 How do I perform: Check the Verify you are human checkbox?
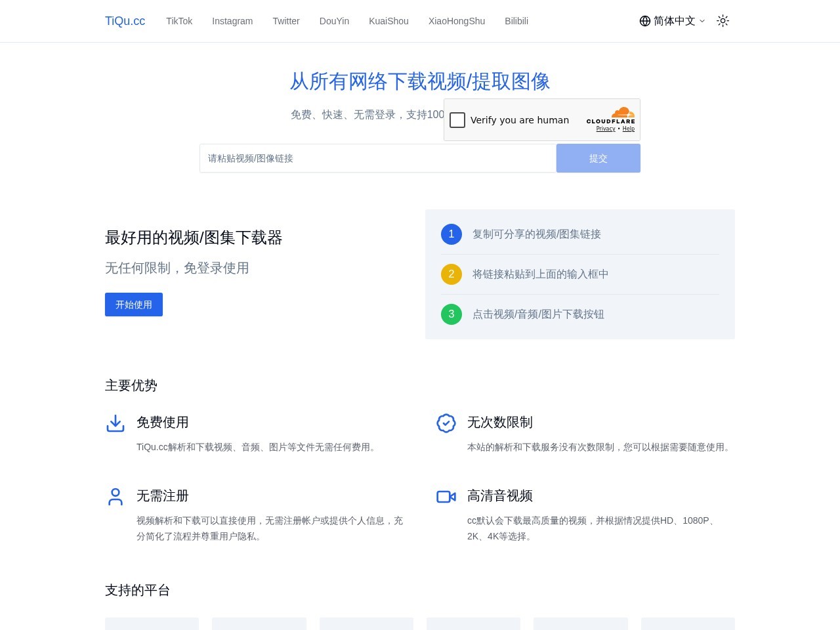coord(457,120)
